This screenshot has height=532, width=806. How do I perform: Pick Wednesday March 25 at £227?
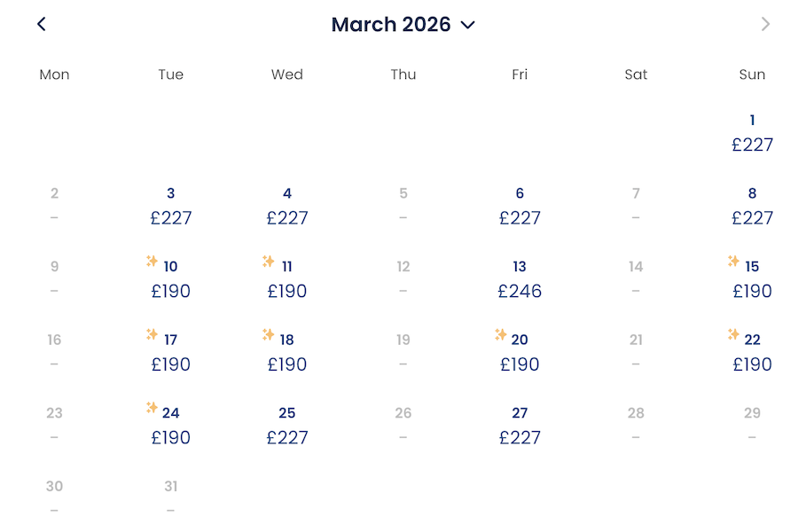pyautogui.click(x=286, y=426)
